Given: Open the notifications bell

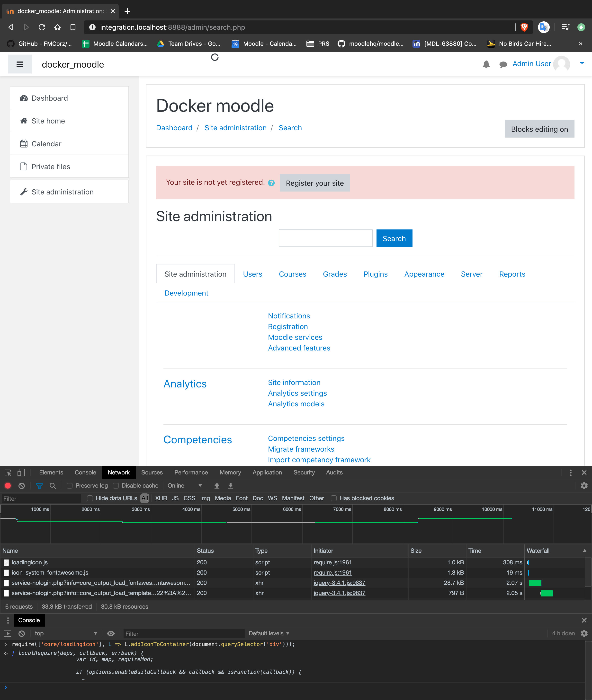Looking at the screenshot, I should [486, 64].
